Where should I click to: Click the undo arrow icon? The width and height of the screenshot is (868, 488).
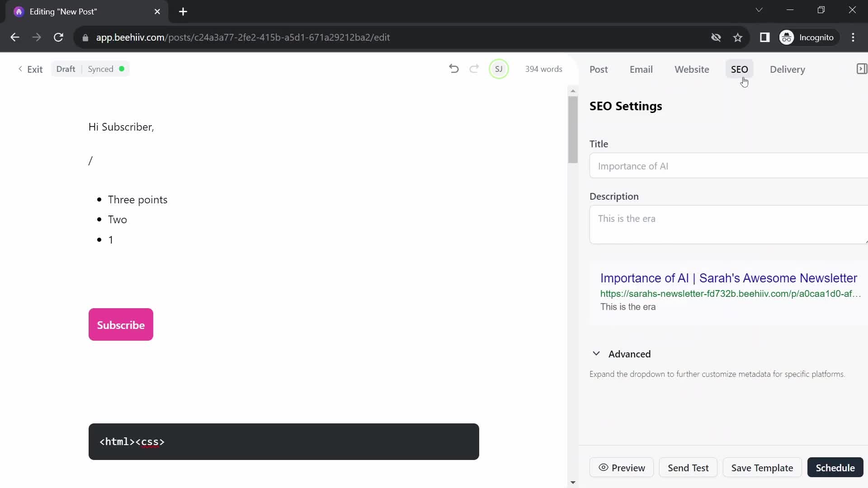pyautogui.click(x=454, y=69)
